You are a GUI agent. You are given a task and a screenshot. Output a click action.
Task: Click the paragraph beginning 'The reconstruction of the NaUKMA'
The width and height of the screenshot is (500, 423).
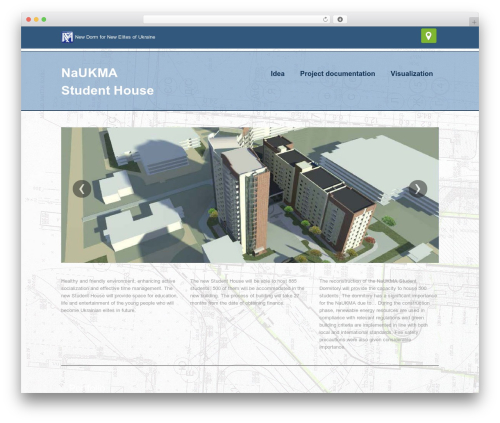[378, 314]
